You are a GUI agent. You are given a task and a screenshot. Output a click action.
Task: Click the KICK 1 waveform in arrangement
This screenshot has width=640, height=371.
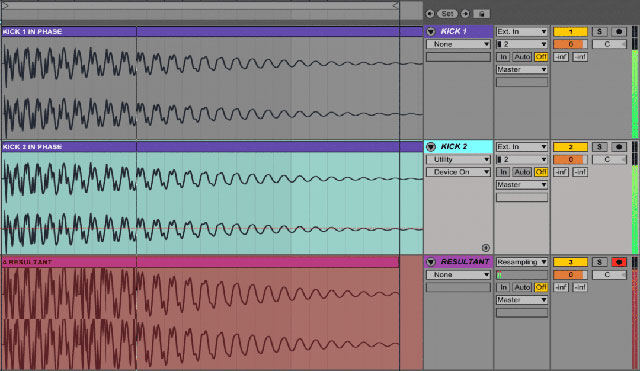212,88
